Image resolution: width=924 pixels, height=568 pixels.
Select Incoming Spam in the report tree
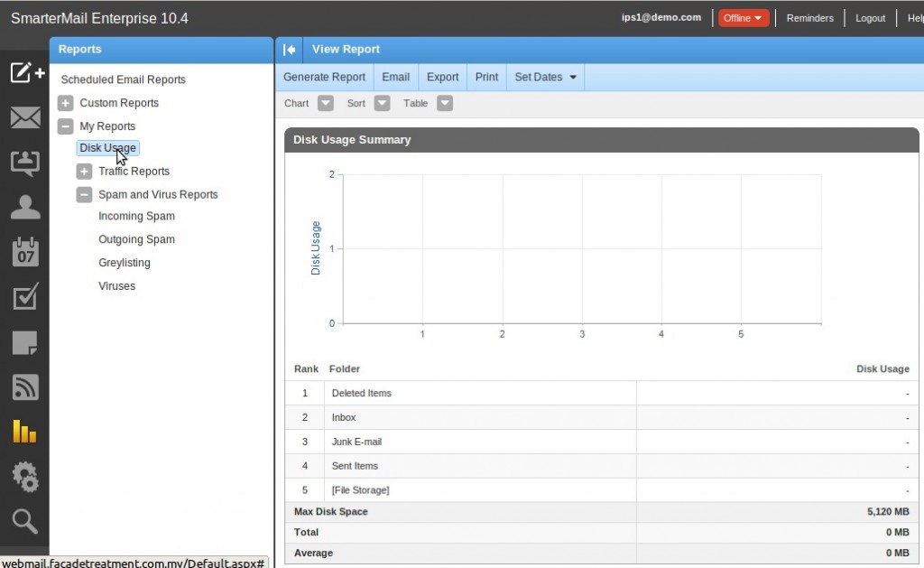(136, 216)
